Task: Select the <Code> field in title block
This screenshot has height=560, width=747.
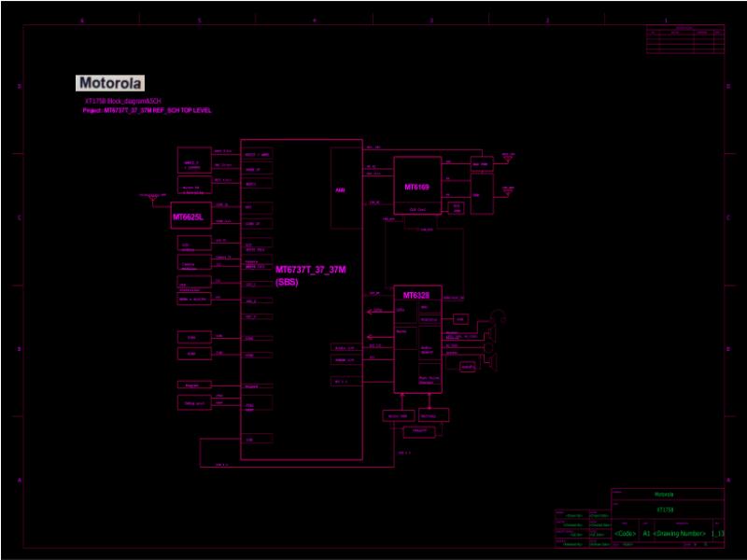Action: pos(625,533)
